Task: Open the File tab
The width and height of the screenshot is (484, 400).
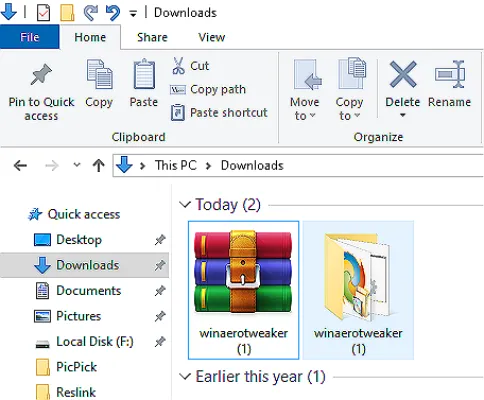Action: 30,37
